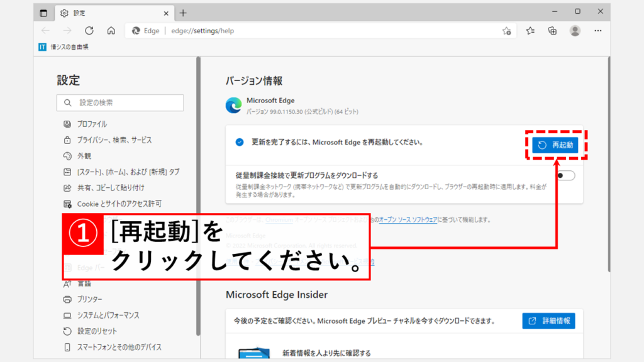Enable download updates over metered connections
644x362 pixels.
pyautogui.click(x=565, y=175)
